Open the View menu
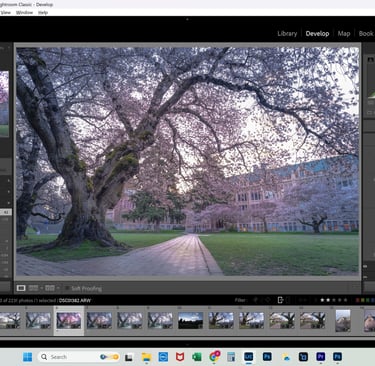 [6, 13]
